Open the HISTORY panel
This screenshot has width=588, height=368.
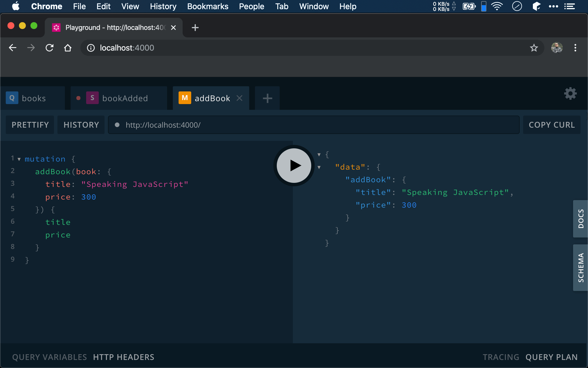click(81, 124)
